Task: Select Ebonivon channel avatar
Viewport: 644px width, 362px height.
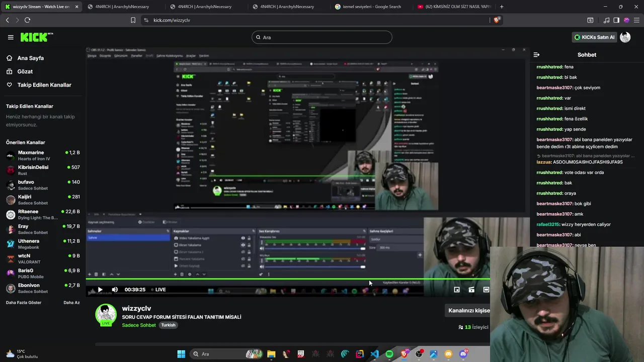Action: (11, 288)
